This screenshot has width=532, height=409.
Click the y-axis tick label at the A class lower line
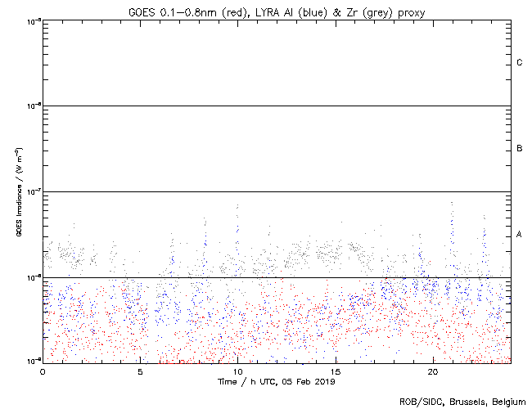(x=32, y=277)
